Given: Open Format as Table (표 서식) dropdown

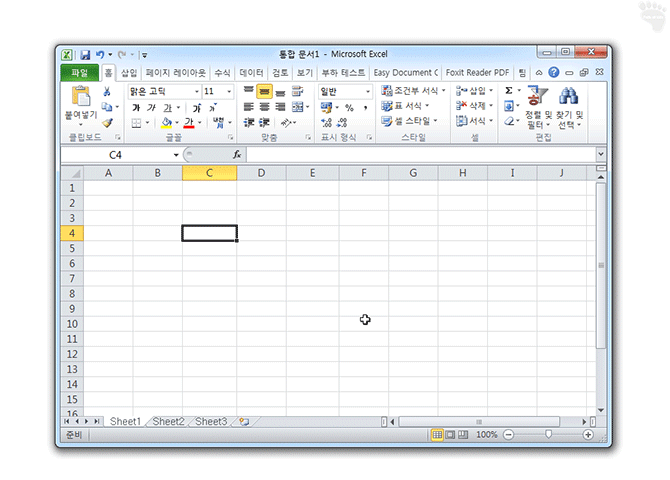Looking at the screenshot, I should click(405, 106).
